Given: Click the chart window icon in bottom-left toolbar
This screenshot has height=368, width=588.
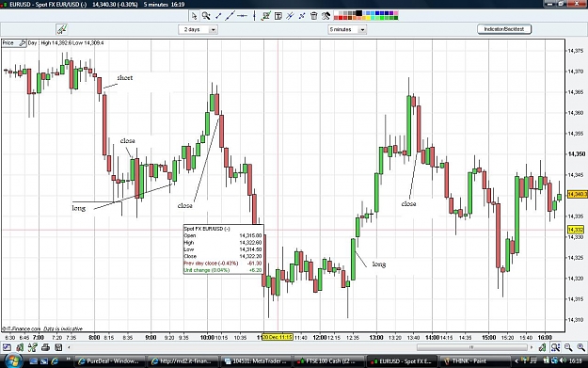Looking at the screenshot, I should click(7, 347).
